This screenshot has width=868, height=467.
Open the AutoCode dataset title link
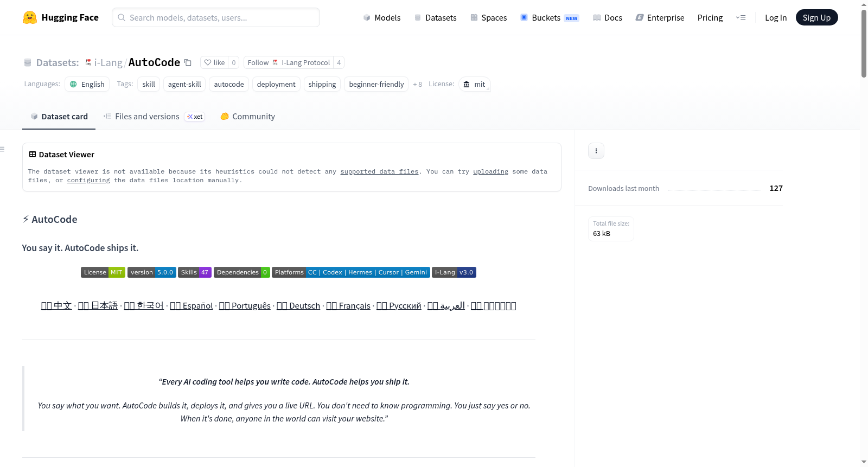point(154,62)
